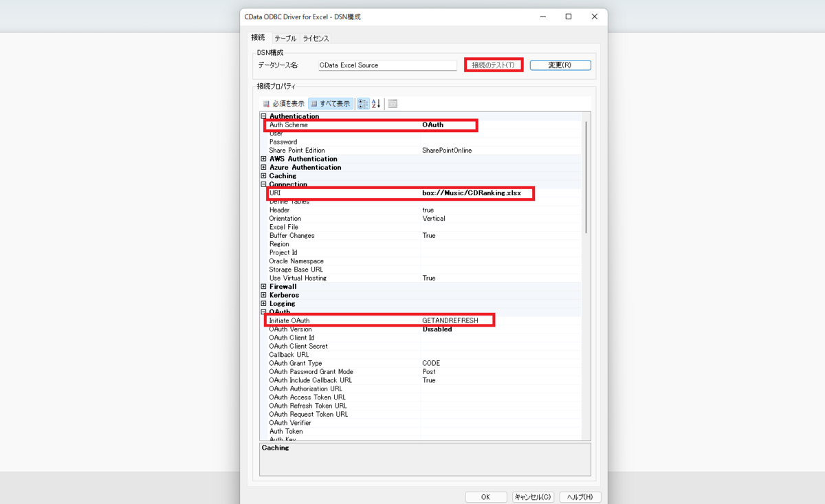
Task: Click the alphabetical sort icon
Action: pyautogui.click(x=375, y=103)
